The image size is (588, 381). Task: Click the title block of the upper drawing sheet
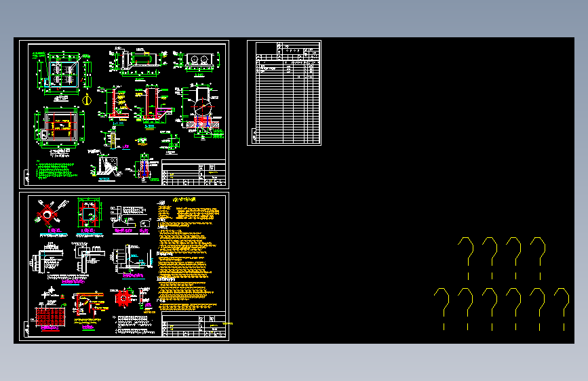[x=193, y=172]
